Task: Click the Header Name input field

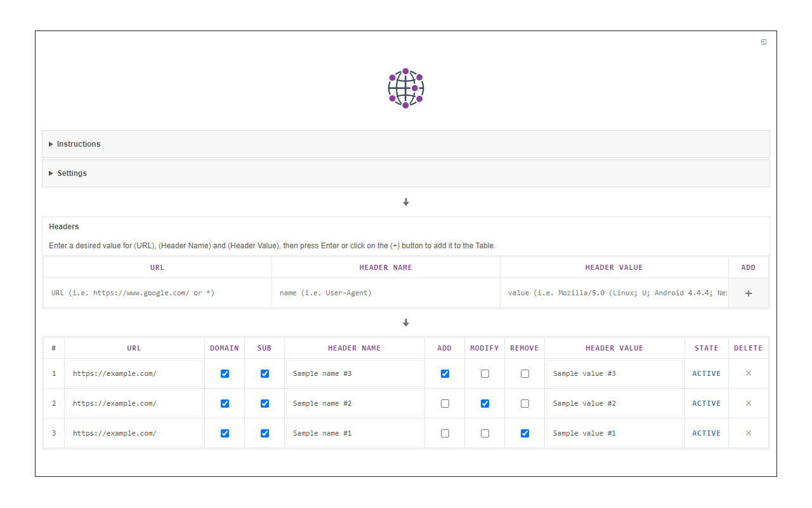Action: 385,293
